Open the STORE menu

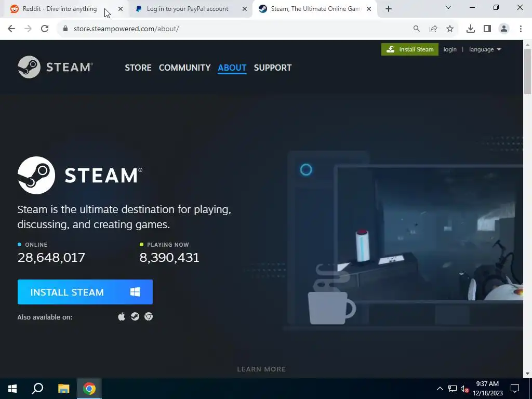pyautogui.click(x=138, y=68)
